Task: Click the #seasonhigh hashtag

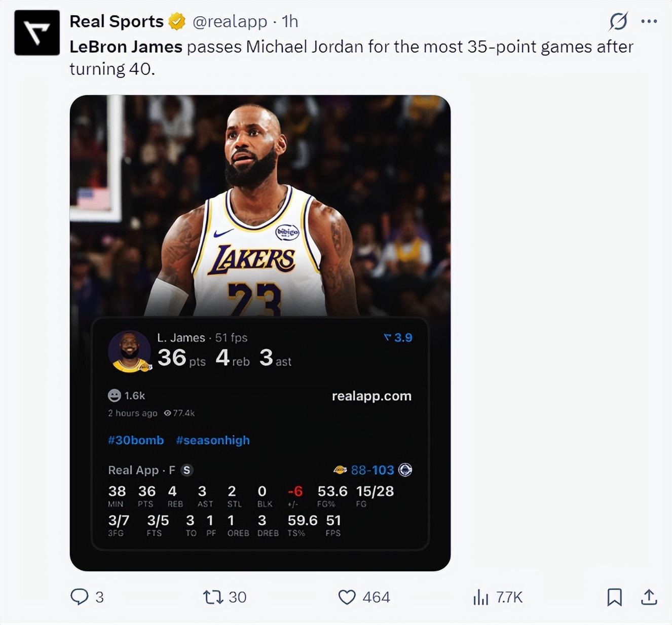Action: pos(213,440)
